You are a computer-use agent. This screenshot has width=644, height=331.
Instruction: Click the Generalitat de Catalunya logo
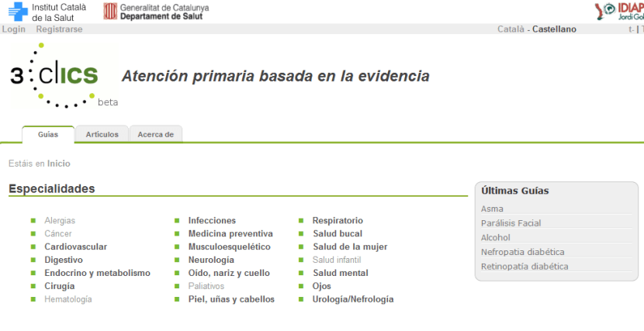(x=157, y=12)
